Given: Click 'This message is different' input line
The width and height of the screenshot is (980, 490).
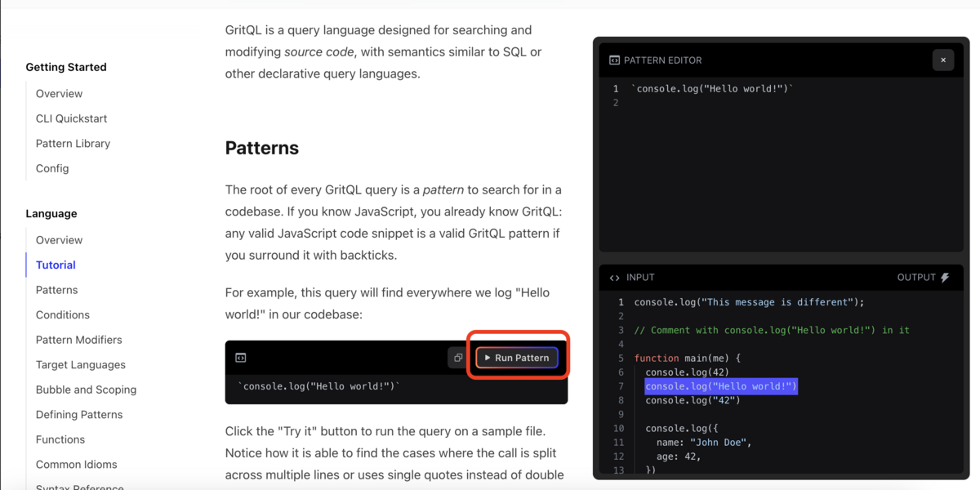Looking at the screenshot, I should [749, 302].
